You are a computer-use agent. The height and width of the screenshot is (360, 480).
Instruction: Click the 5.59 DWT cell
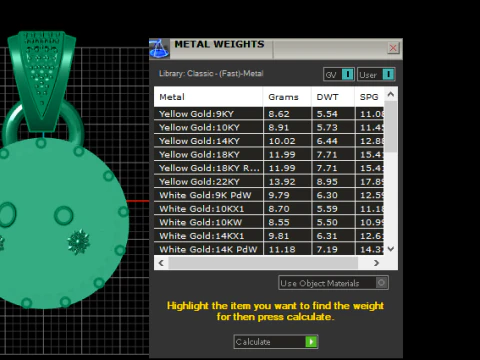coord(333,209)
